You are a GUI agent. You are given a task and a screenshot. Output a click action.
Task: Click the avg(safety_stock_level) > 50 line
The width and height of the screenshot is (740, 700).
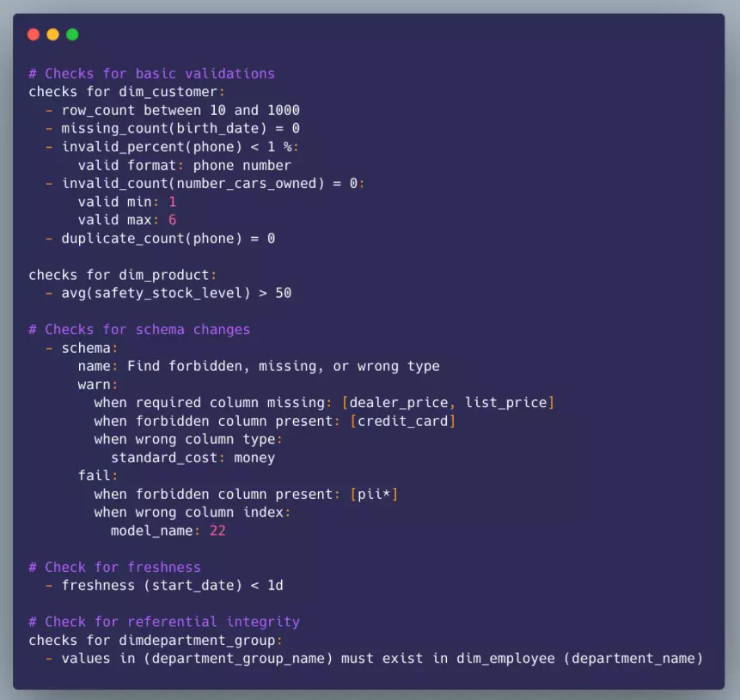click(176, 293)
